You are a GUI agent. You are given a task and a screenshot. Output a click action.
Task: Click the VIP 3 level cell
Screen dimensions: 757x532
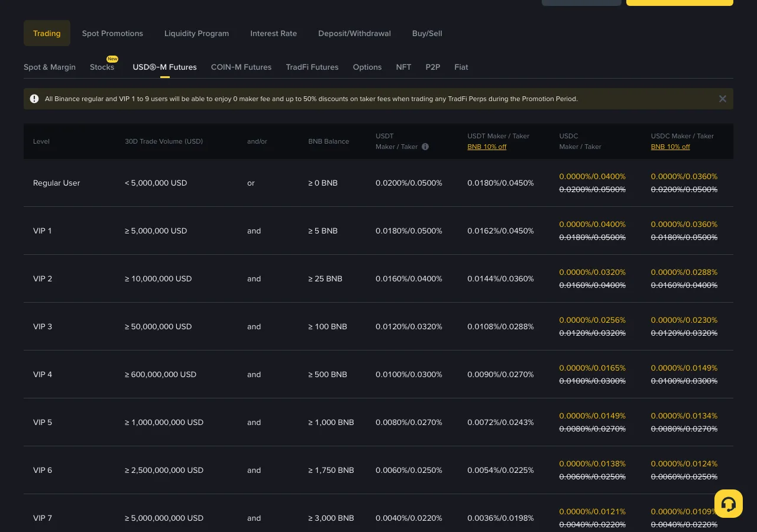(43, 326)
